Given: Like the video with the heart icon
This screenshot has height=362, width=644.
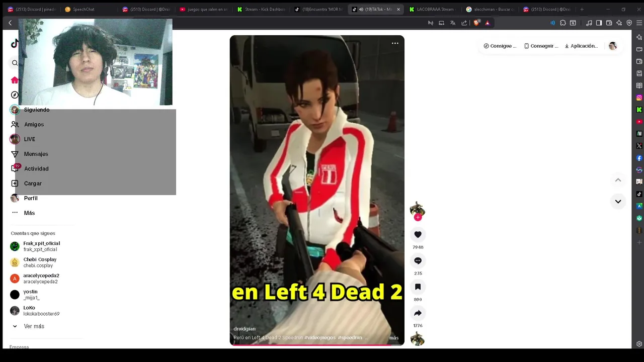Looking at the screenshot, I should tap(418, 235).
